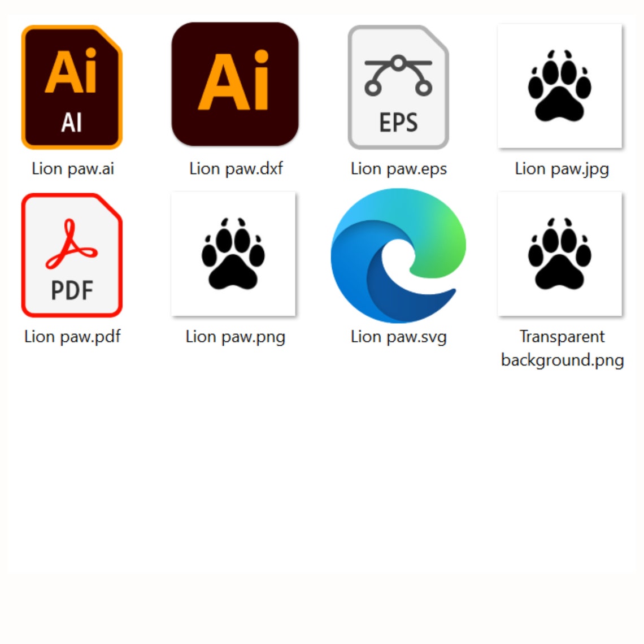Click the 'Lion paw.eps' file name label
The image size is (644, 644).
click(398, 169)
